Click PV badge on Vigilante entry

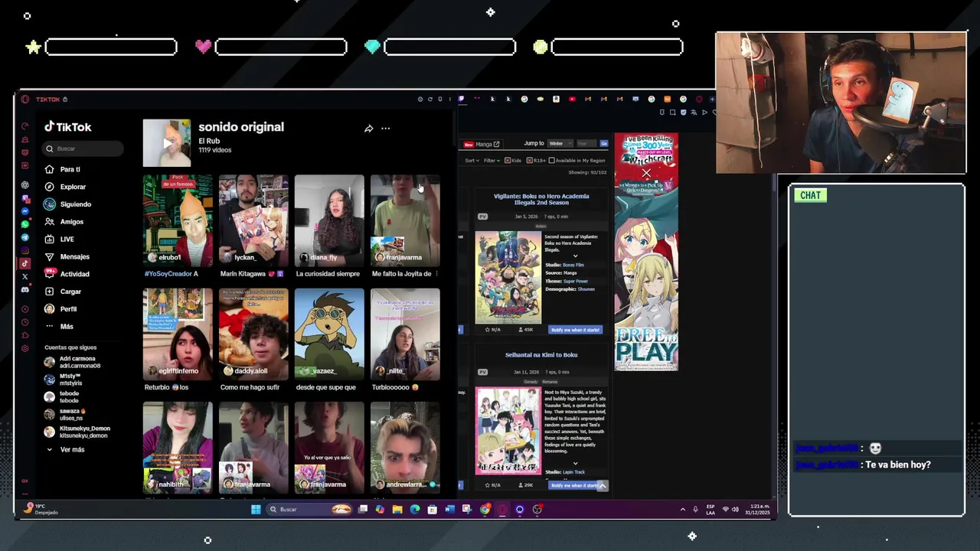click(482, 217)
